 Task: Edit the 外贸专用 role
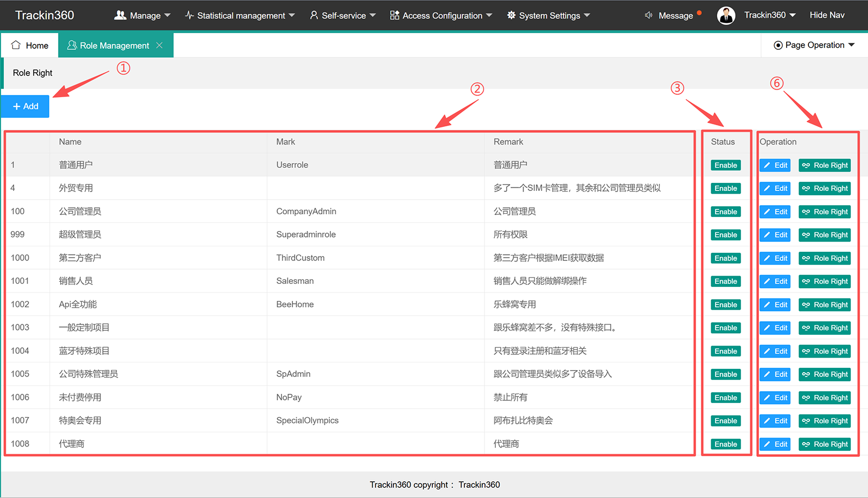pyautogui.click(x=775, y=189)
